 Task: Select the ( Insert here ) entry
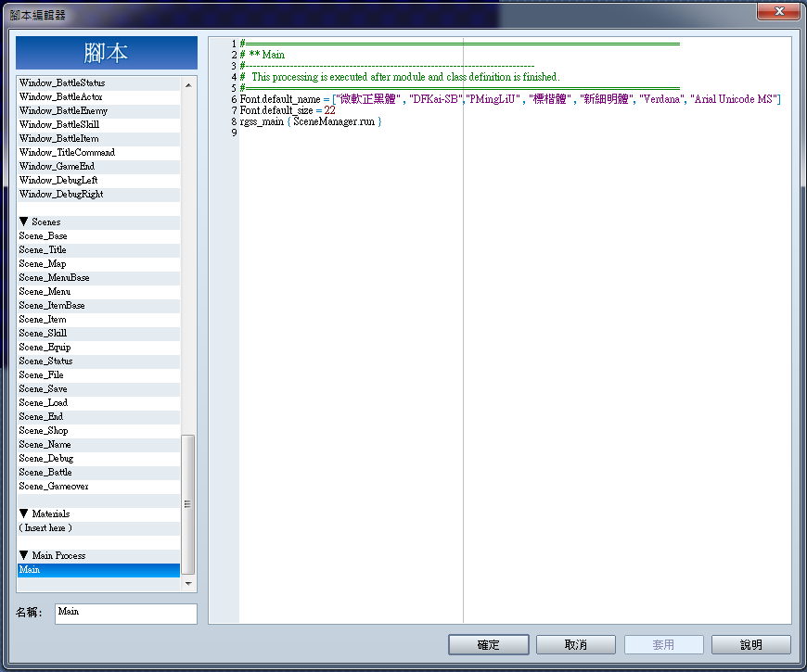coord(99,528)
